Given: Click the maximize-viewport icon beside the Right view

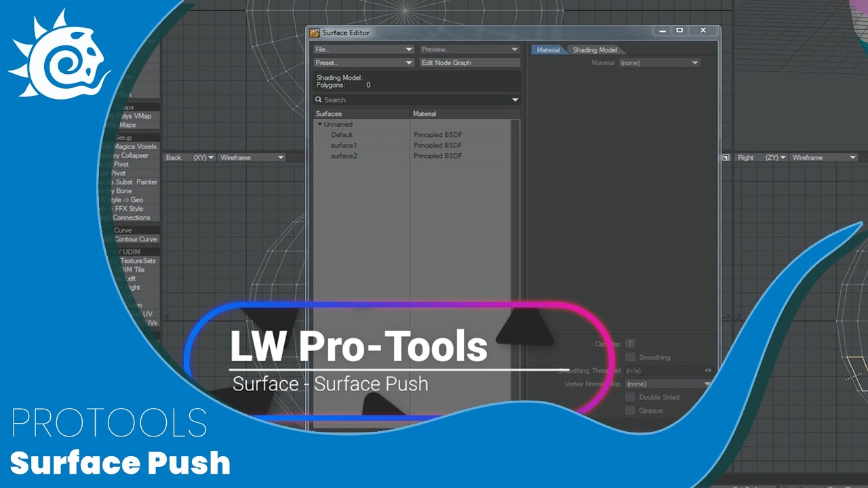Looking at the screenshot, I should point(726,157).
